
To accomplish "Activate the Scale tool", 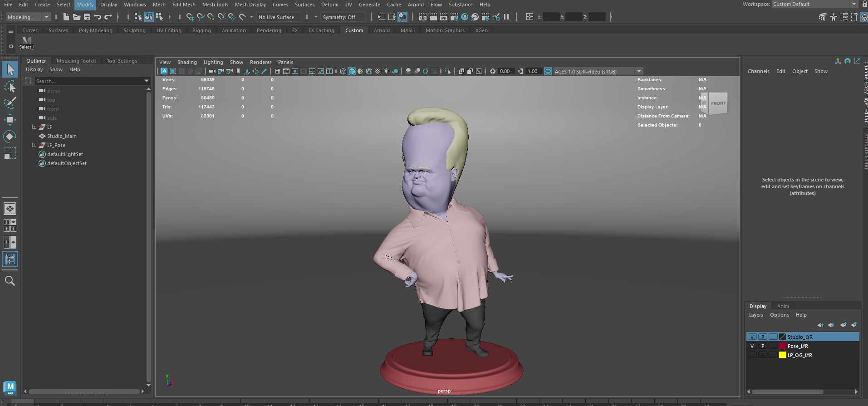I will (10, 153).
